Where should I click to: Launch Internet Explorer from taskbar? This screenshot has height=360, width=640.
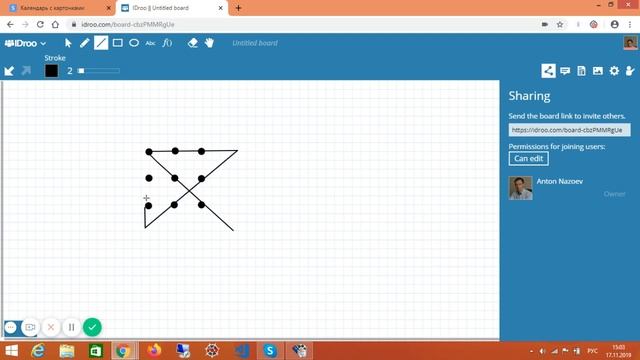point(38,350)
